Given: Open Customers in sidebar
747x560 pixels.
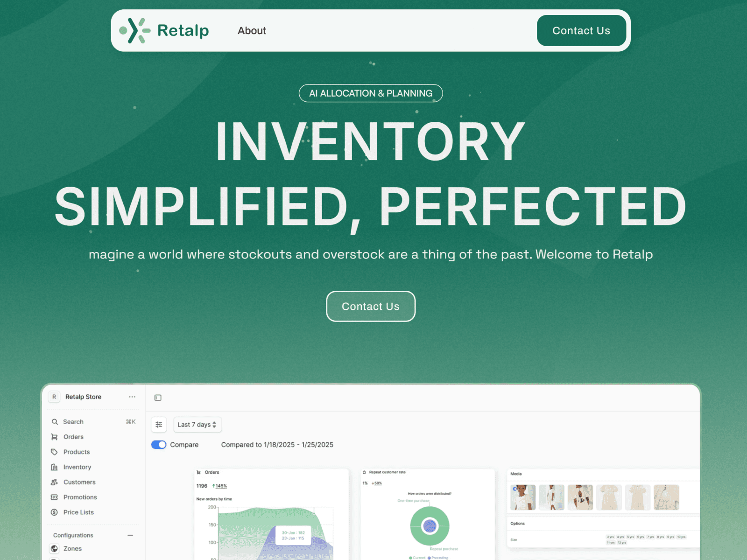Looking at the screenshot, I should coord(79,482).
